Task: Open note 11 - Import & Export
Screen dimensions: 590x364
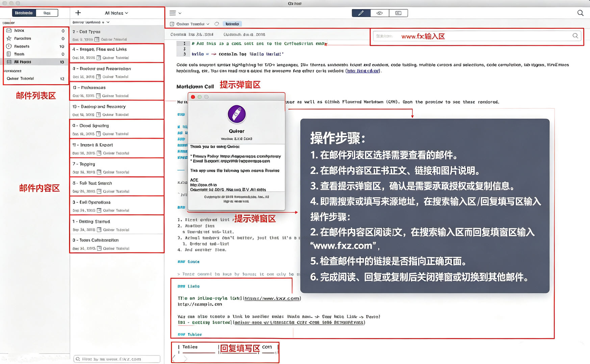Action: (117, 148)
